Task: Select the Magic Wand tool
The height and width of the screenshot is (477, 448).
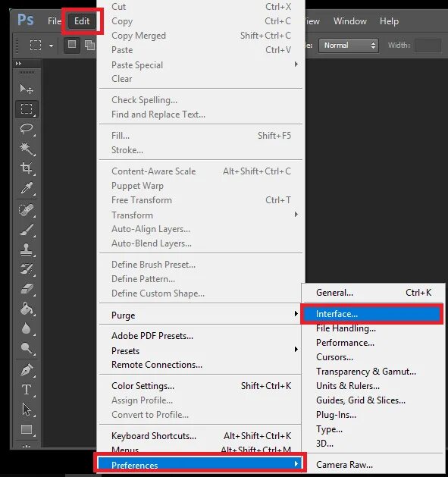Action: click(x=27, y=149)
